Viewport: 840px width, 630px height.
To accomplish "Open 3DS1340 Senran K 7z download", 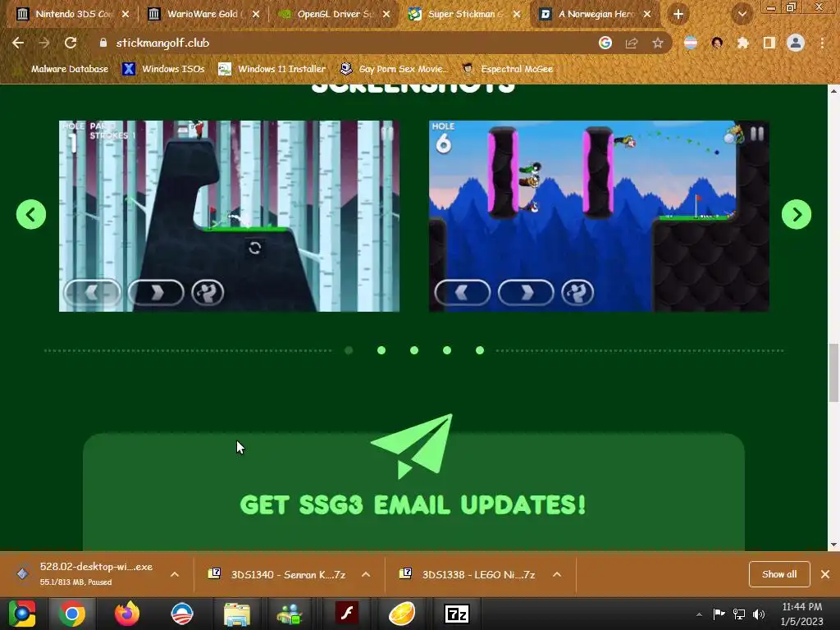I will point(277,574).
